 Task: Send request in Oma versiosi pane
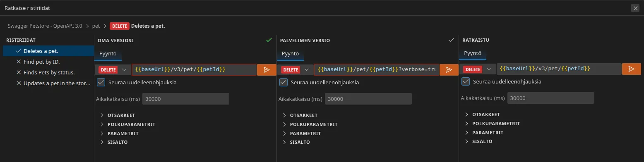pyautogui.click(x=267, y=70)
